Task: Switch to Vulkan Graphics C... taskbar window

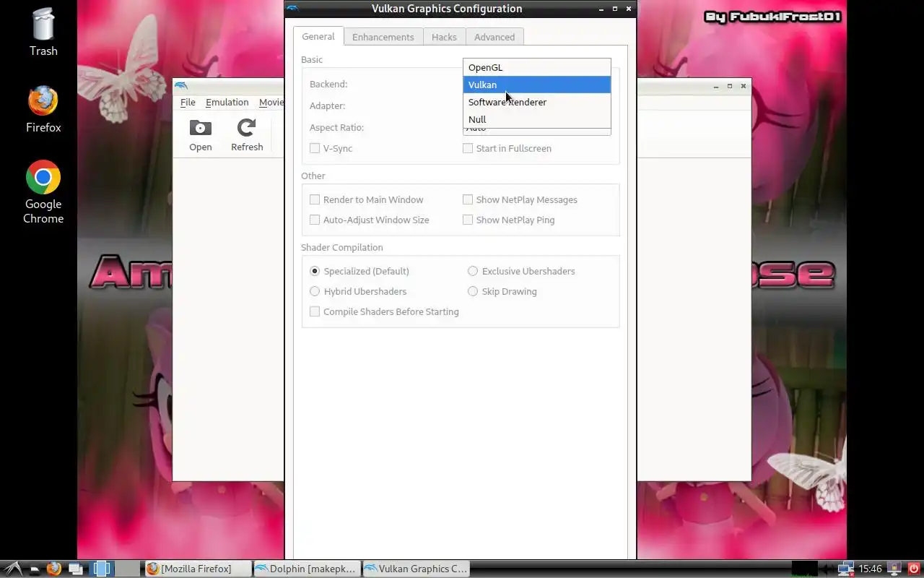Action: 416,569
